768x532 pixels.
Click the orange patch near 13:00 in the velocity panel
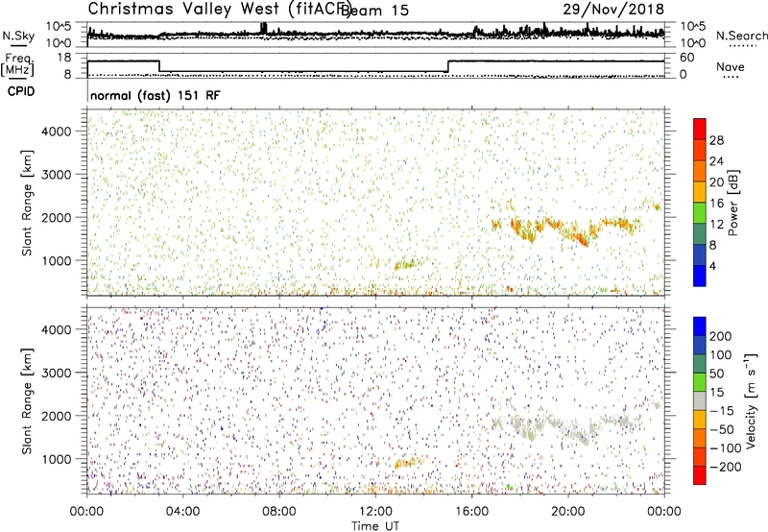[408, 462]
